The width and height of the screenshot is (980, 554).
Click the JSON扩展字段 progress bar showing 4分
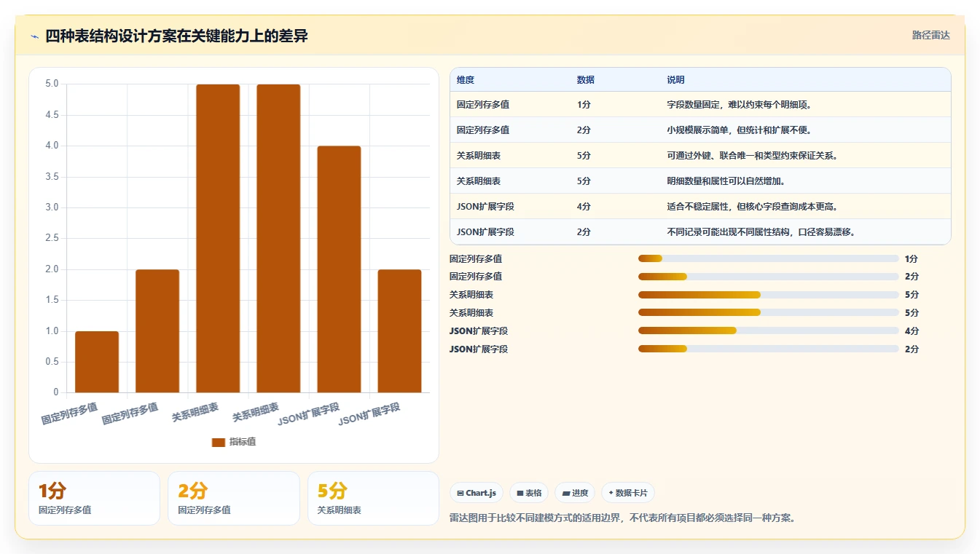tap(768, 331)
